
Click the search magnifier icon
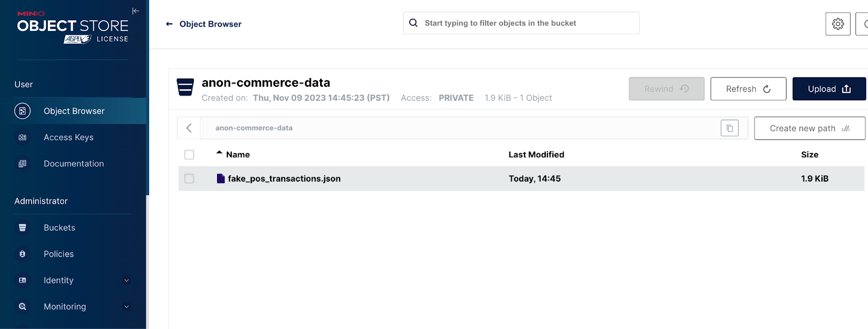(413, 23)
